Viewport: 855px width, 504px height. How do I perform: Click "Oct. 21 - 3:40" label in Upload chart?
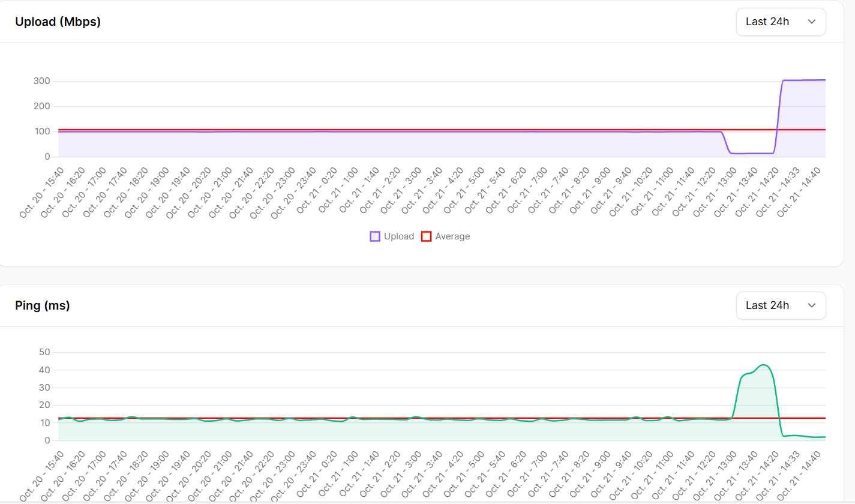[421, 188]
